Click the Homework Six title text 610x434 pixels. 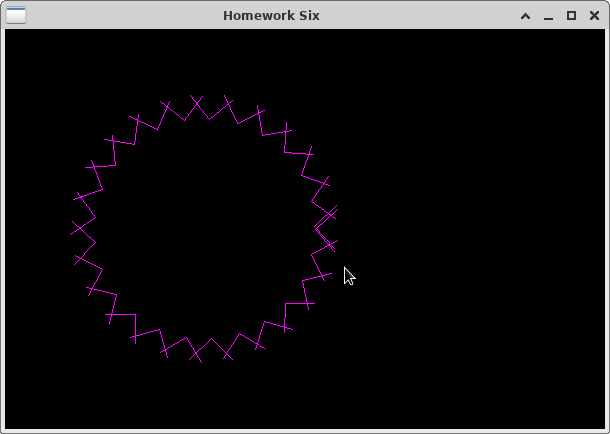pyautogui.click(x=271, y=16)
